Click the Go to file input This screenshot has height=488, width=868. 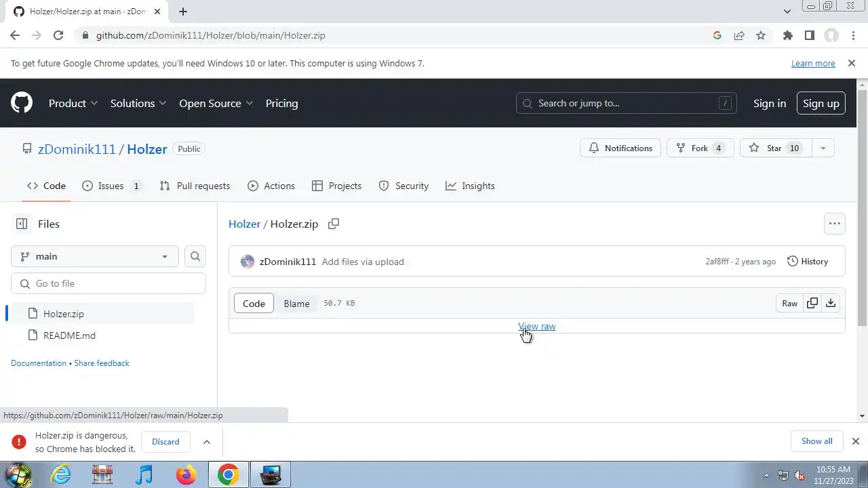(x=108, y=283)
